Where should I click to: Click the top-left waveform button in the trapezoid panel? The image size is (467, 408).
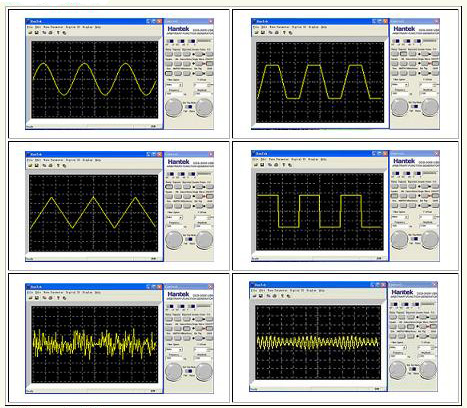[395, 53]
